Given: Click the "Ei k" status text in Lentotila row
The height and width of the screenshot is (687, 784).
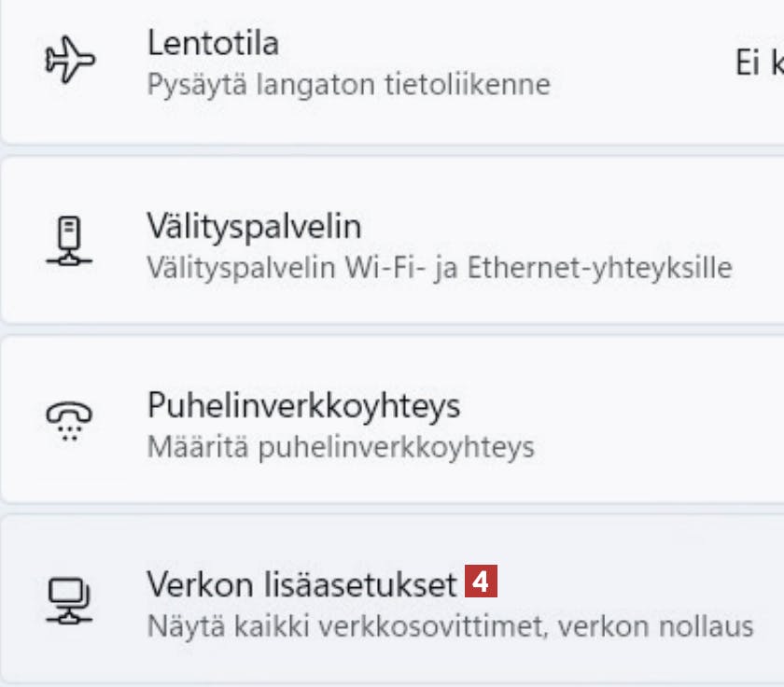Looking at the screenshot, I should pos(758,63).
